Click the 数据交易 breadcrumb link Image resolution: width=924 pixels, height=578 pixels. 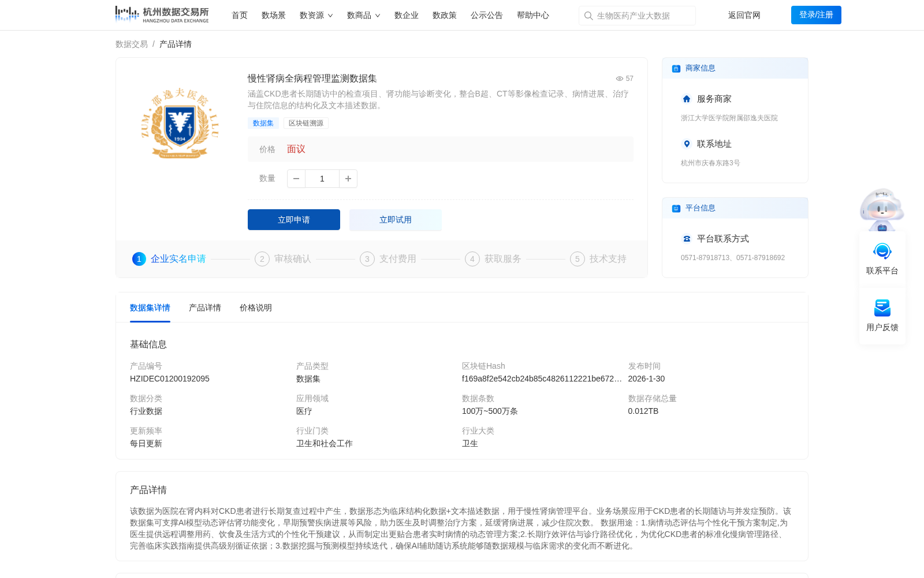coord(132,44)
